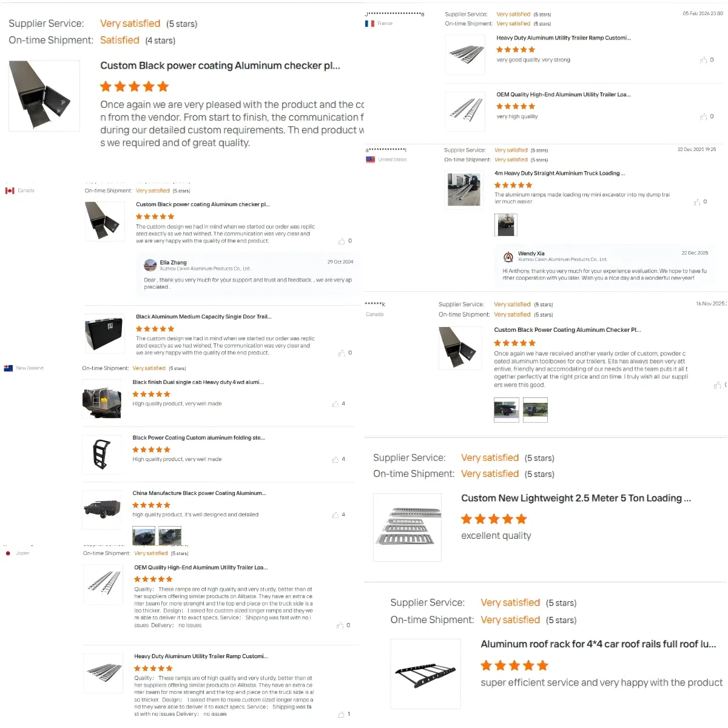Open "Black finish Dual single cab Heavy duty" link

tap(198, 383)
